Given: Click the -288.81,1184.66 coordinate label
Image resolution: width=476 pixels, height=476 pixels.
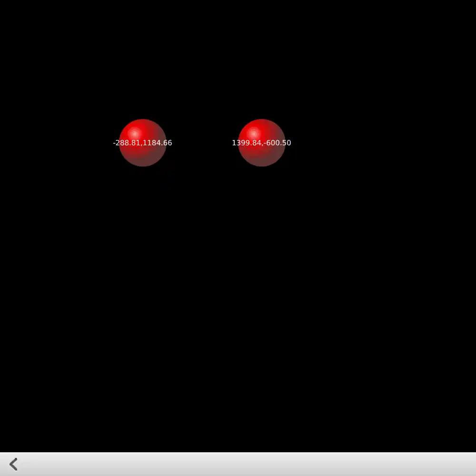Looking at the screenshot, I should [x=142, y=143].
